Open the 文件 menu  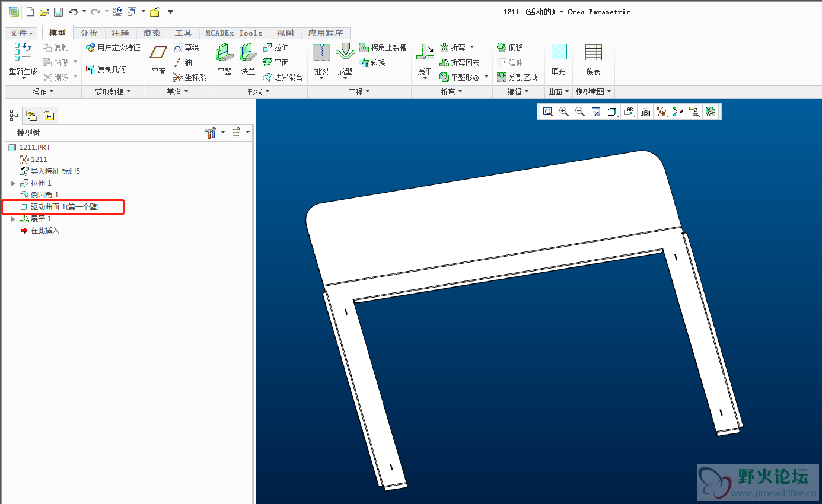click(21, 33)
